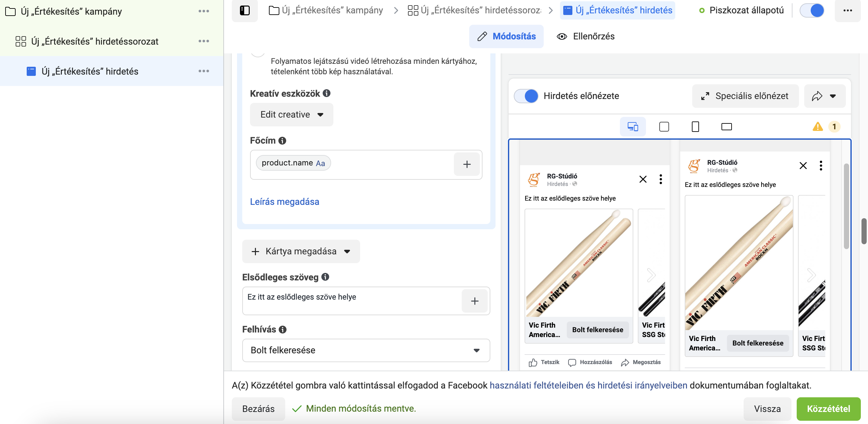Image resolution: width=868 pixels, height=424 pixels.
Task: Open the Felhívás Bolt felkeresése dropdown
Action: [366, 350]
